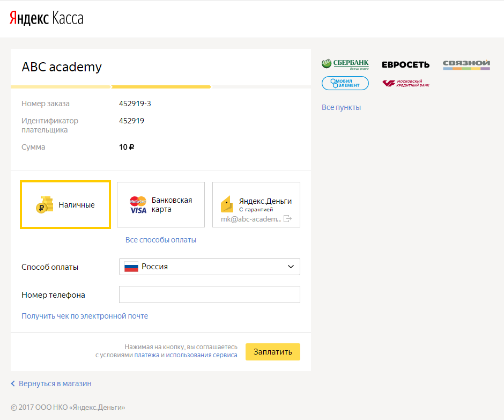Click the 2017 ООО НКО Яндекс.Деньги copyright
The height and width of the screenshot is (420, 504).
click(x=68, y=408)
